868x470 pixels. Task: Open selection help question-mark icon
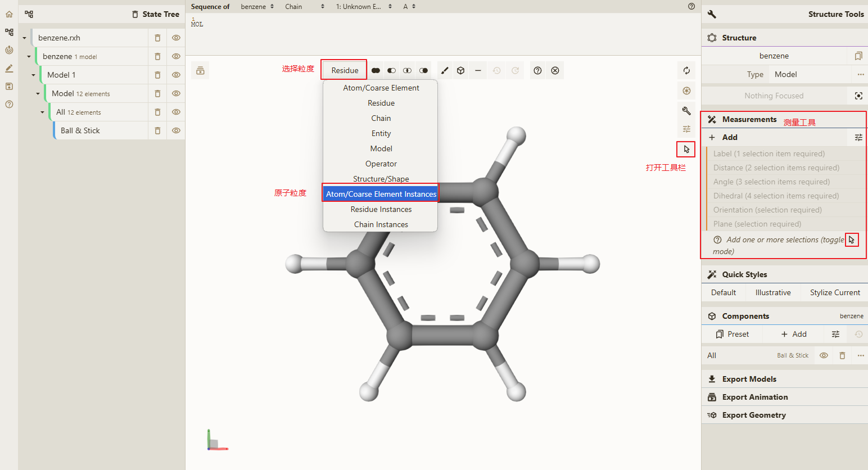pos(537,70)
